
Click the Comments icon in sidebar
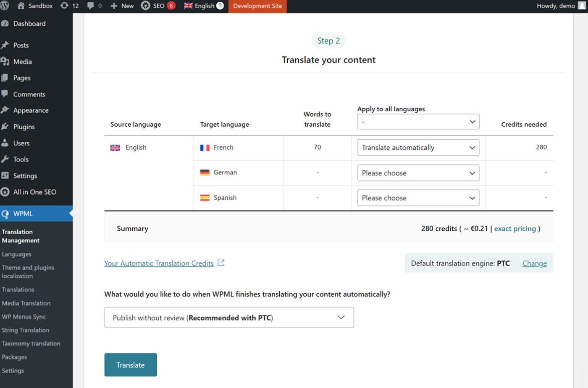pos(5,94)
